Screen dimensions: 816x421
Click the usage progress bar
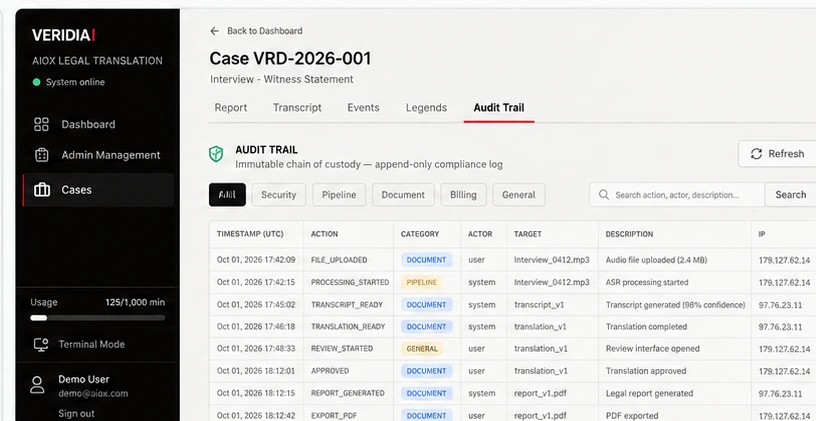[98, 317]
